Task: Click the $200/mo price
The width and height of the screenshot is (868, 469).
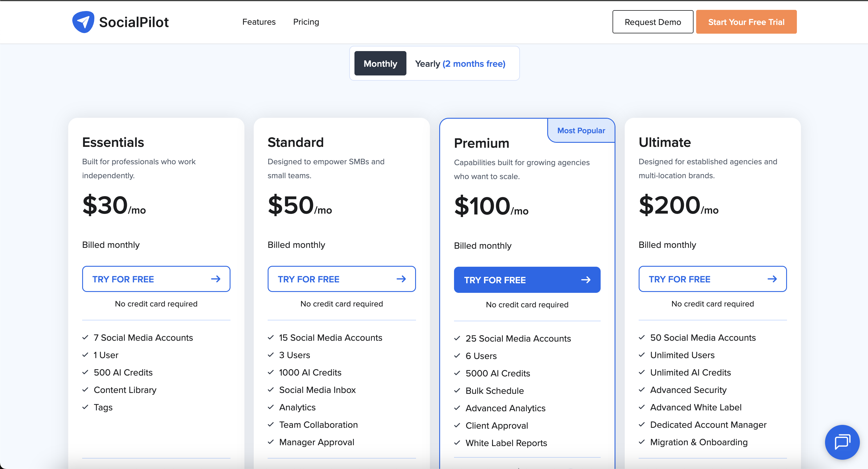Action: click(x=678, y=205)
